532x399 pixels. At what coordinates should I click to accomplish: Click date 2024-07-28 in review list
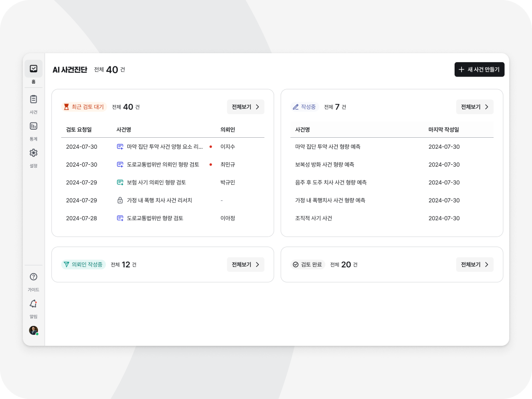(x=81, y=218)
